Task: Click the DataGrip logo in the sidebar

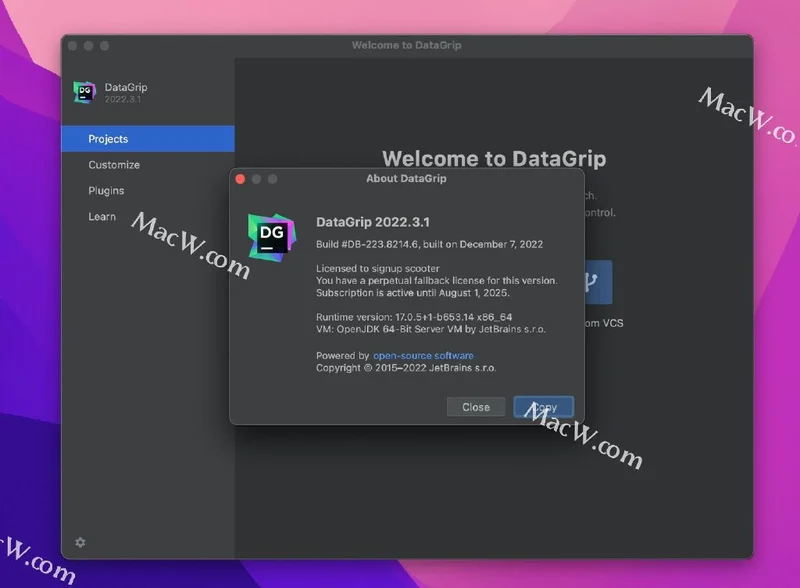Action: pos(84,92)
